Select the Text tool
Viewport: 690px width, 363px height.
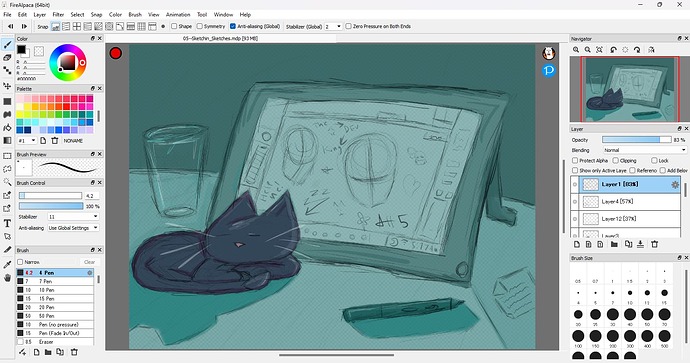(x=7, y=224)
